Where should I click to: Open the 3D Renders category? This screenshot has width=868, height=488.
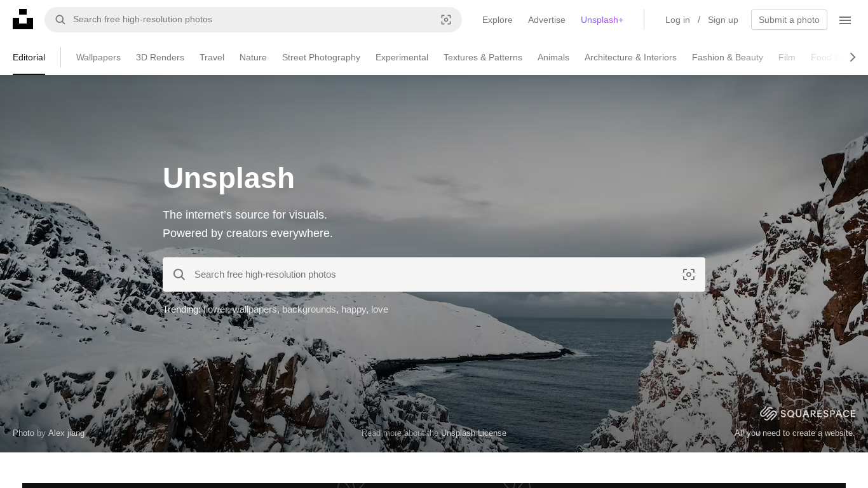(x=160, y=57)
